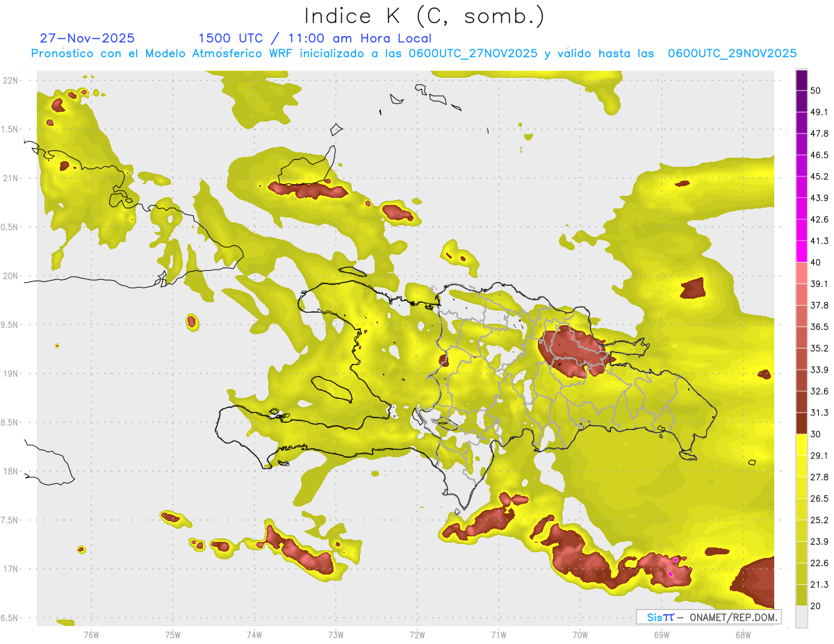834x644 pixels.
Task: Click the legend value '21.3'
Action: (819, 585)
